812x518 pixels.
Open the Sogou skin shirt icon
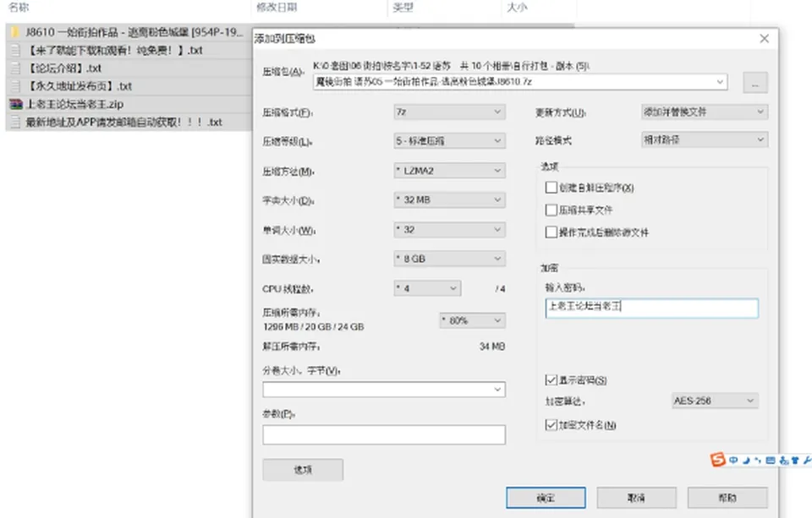795,460
